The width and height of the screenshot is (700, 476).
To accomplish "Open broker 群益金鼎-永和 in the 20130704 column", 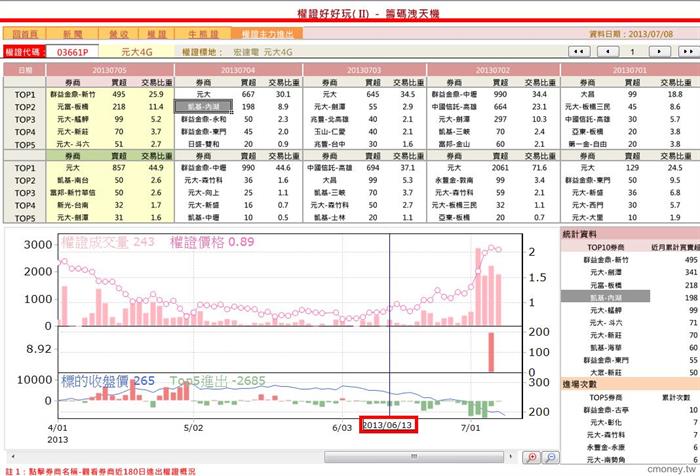I will tap(203, 119).
